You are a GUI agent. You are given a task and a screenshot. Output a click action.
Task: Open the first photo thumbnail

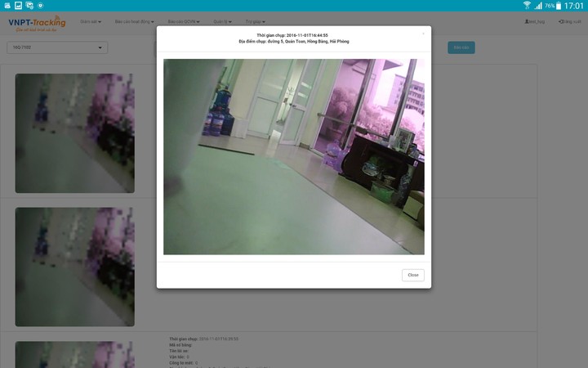(x=74, y=133)
